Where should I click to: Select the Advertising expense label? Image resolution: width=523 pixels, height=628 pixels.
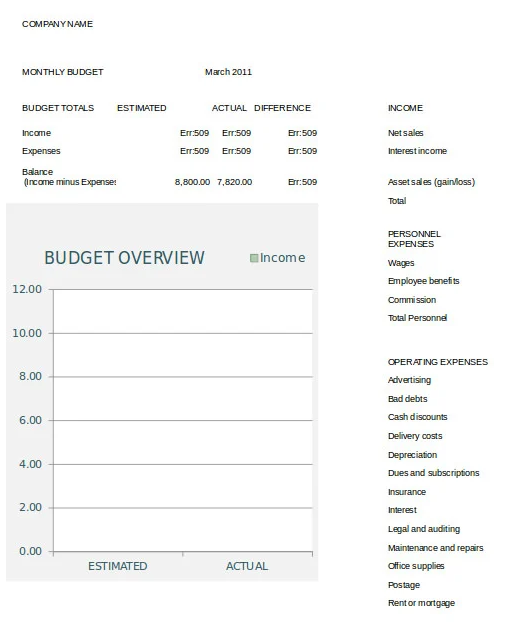point(409,380)
